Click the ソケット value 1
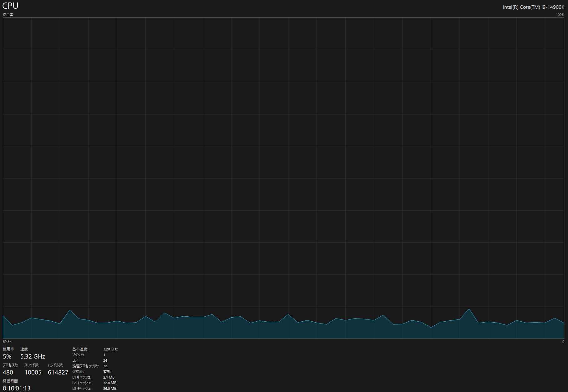Viewport: 568px width, 392px height. [x=104, y=355]
